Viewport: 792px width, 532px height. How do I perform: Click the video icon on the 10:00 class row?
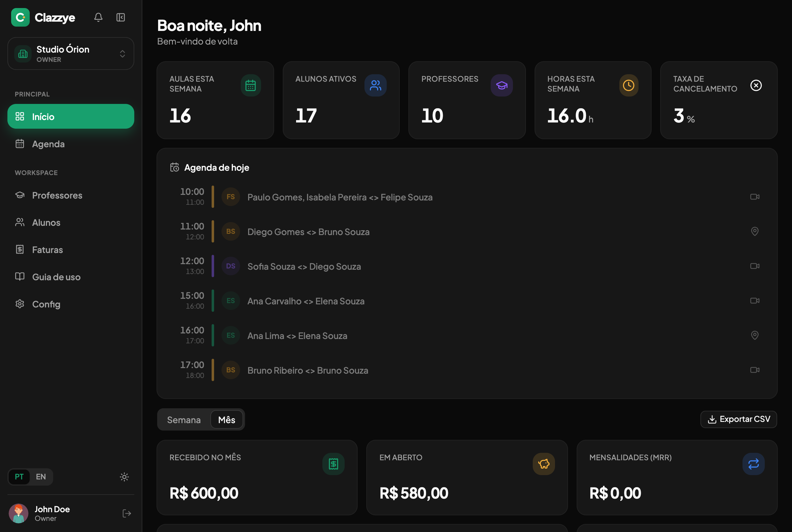click(755, 197)
